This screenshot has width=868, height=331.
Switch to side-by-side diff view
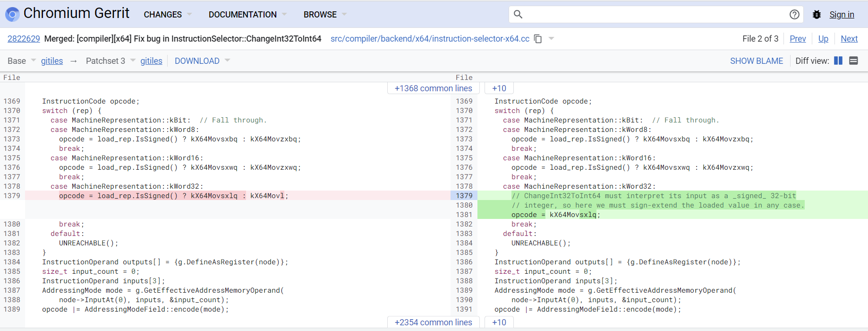(x=838, y=61)
